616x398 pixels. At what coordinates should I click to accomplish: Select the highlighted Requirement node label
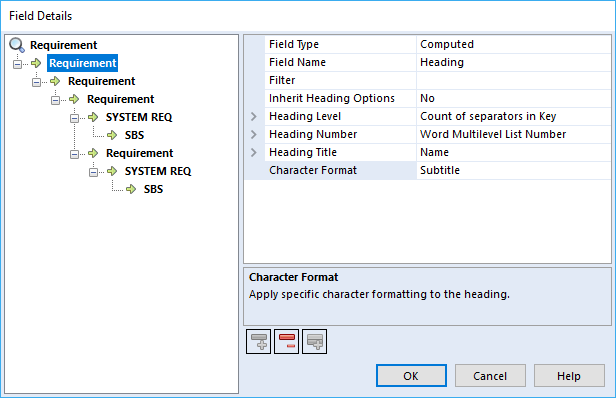click(x=82, y=63)
